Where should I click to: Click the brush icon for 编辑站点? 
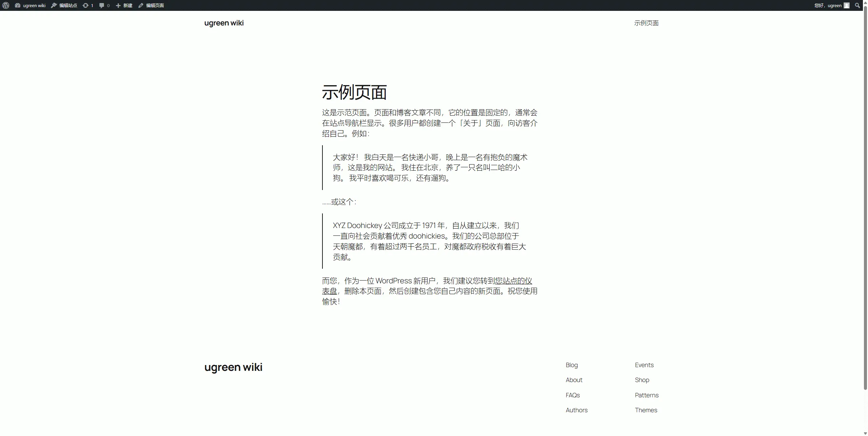(x=54, y=5)
